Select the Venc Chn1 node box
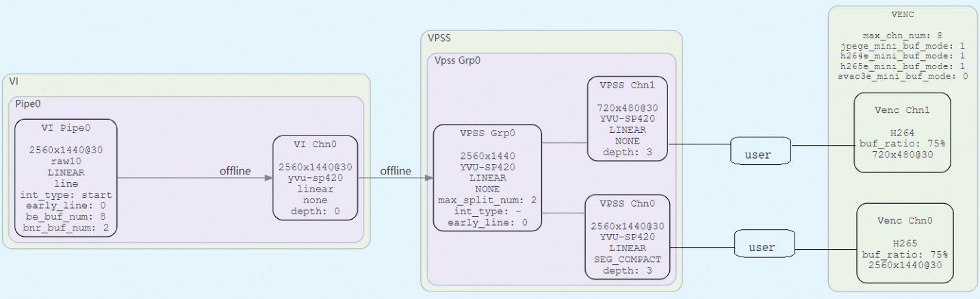Image resolution: width=980 pixels, height=299 pixels. [902, 133]
